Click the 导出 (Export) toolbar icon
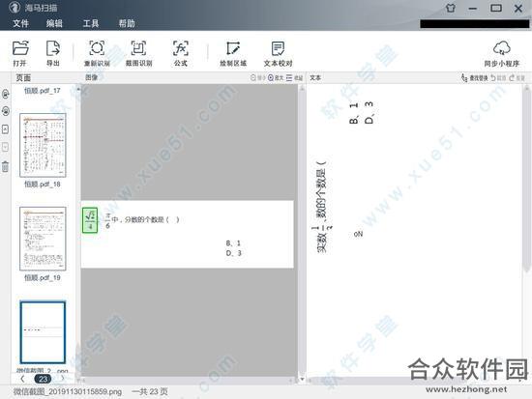The width and height of the screenshot is (532, 399). tap(53, 48)
